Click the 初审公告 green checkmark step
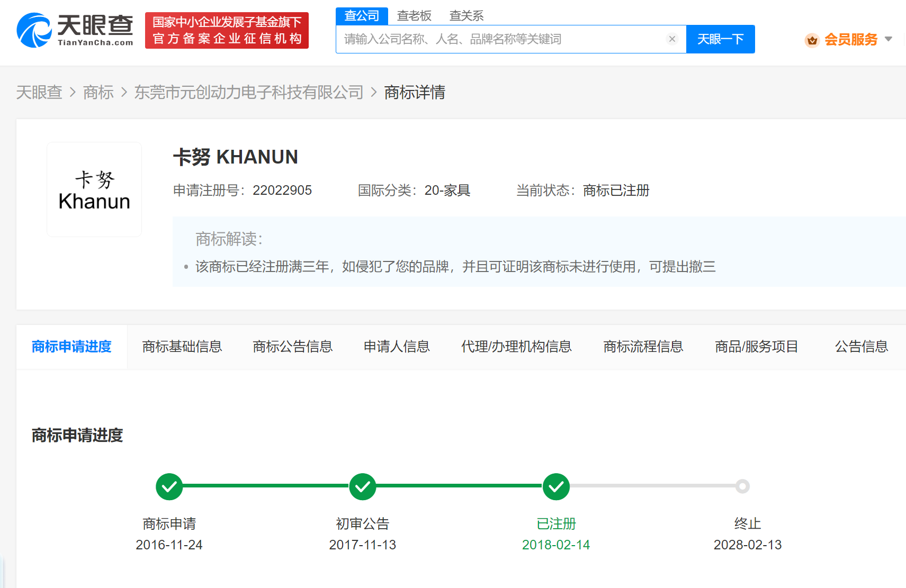The height and width of the screenshot is (588, 906). [x=363, y=486]
